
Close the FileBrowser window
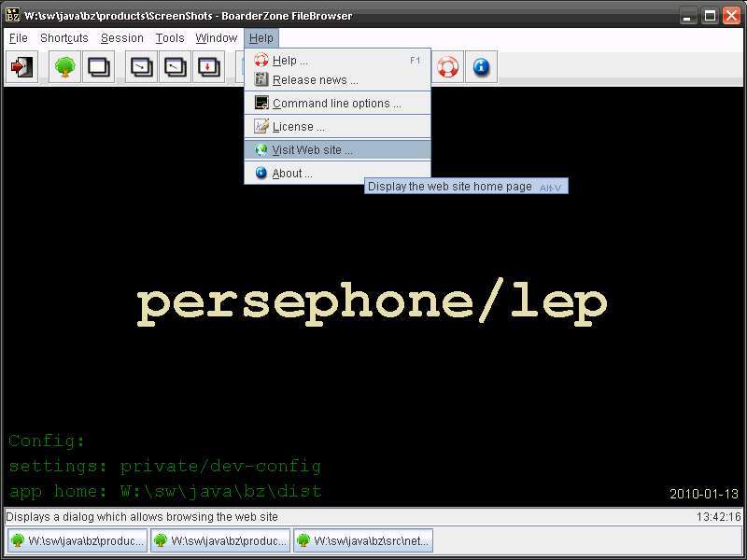[x=731, y=16]
